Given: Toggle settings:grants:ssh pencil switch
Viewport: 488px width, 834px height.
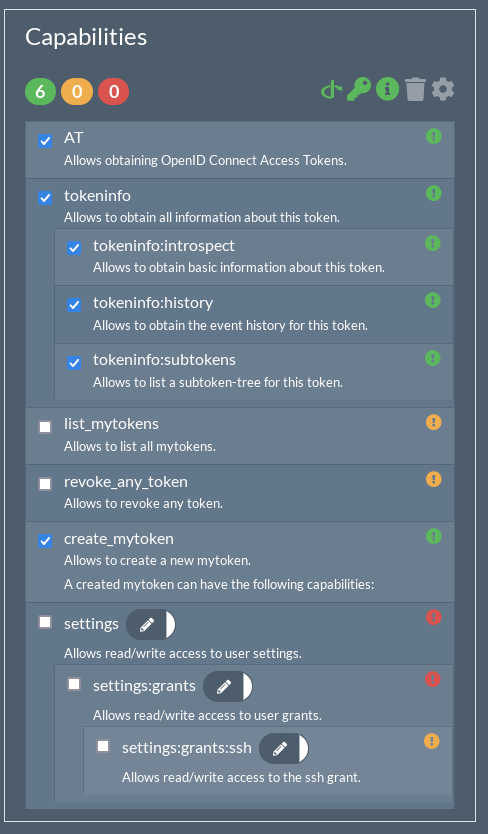Looking at the screenshot, I should tap(284, 749).
